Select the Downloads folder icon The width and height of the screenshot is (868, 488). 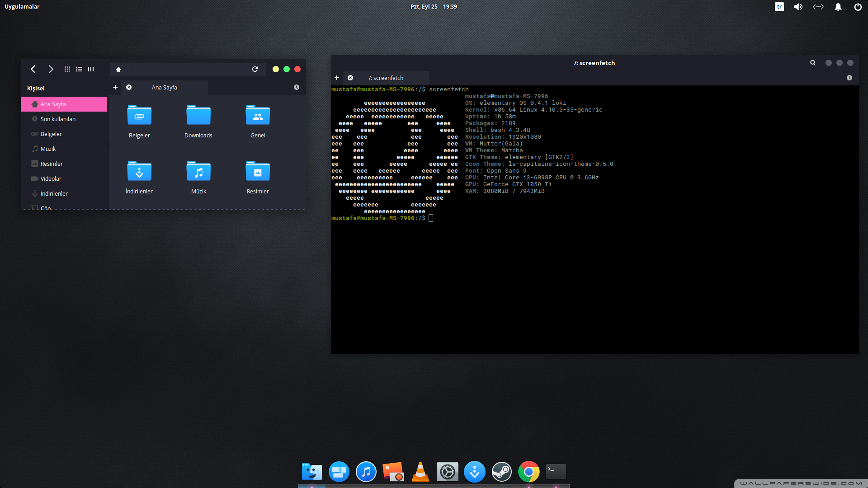(198, 115)
